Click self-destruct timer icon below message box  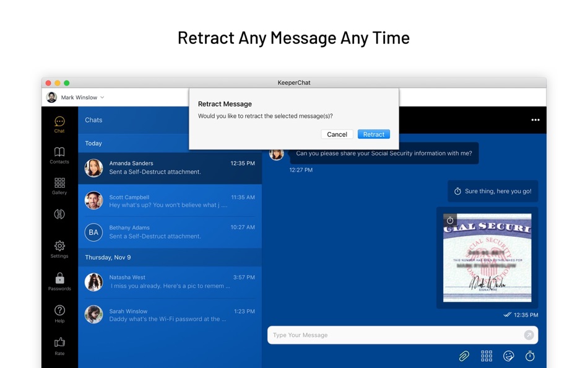click(x=530, y=356)
